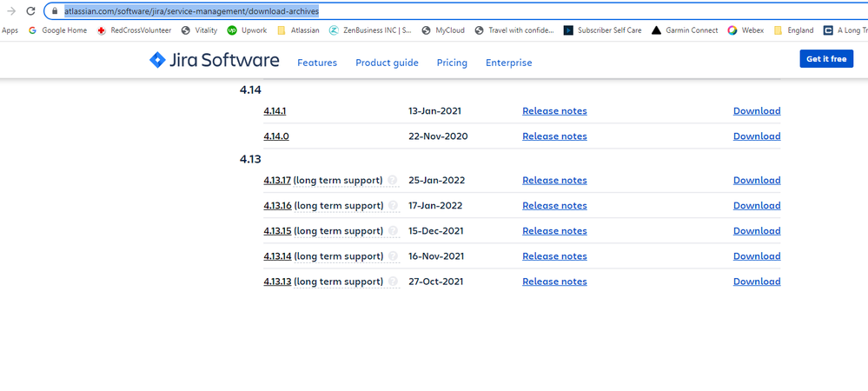Open the Atlassian bookmarks folder
868x391 pixels.
(x=298, y=30)
